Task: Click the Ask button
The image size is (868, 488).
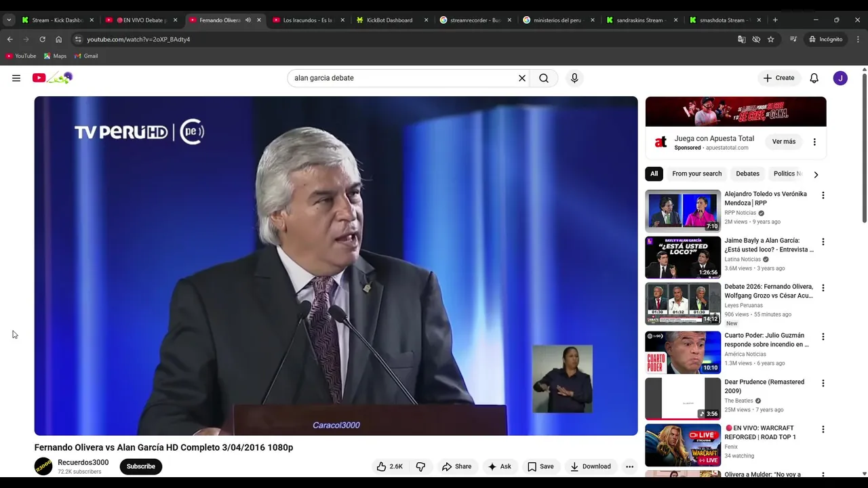Action: (x=499, y=466)
